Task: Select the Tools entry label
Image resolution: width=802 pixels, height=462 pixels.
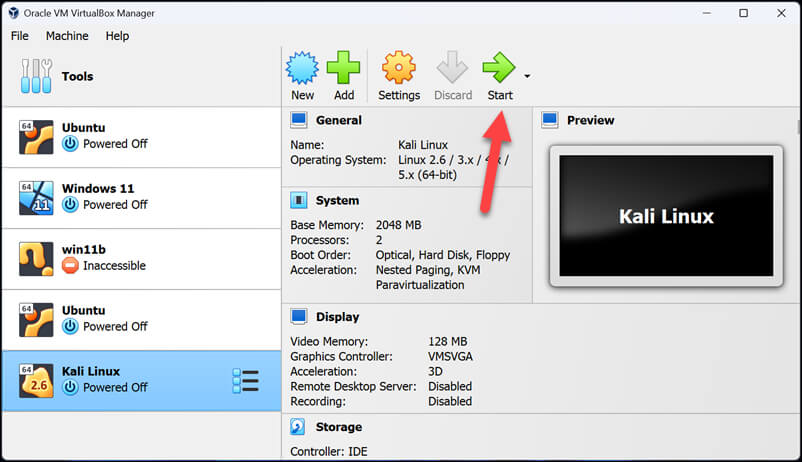Action: point(77,76)
